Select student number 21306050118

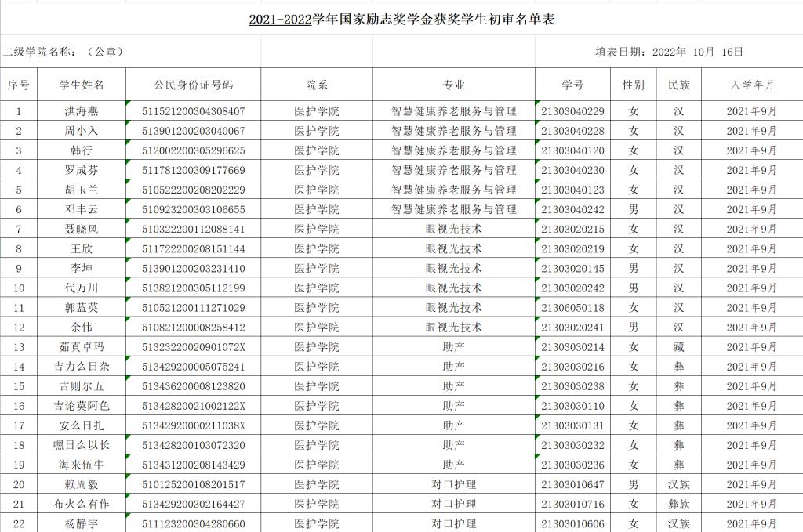point(572,307)
